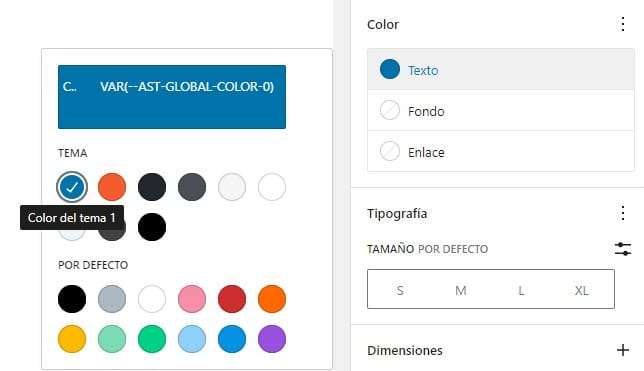The image size is (644, 371).
Task: Select the checked blue theme color 1
Action: [72, 187]
